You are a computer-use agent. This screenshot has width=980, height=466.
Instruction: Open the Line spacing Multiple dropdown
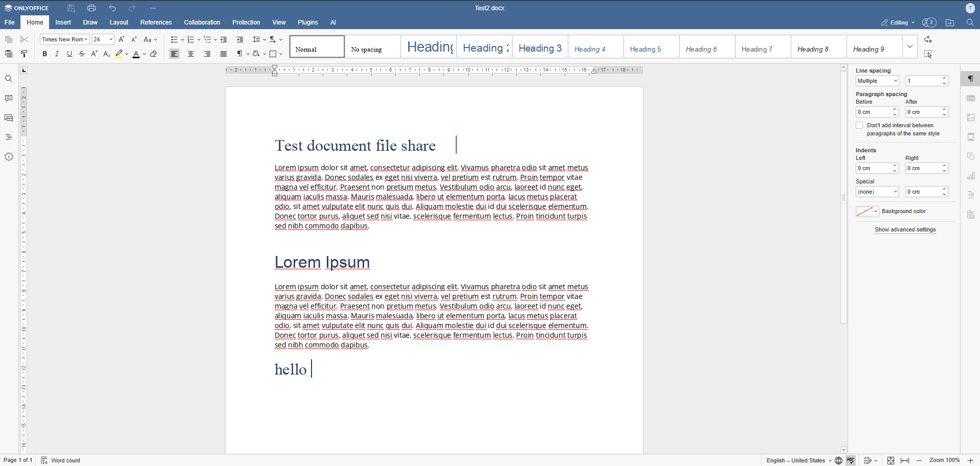point(877,81)
